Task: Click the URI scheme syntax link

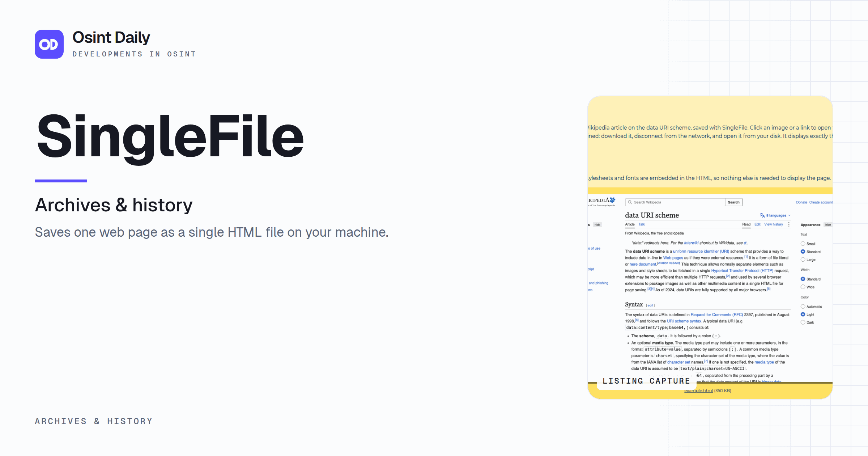Action: [x=684, y=321]
